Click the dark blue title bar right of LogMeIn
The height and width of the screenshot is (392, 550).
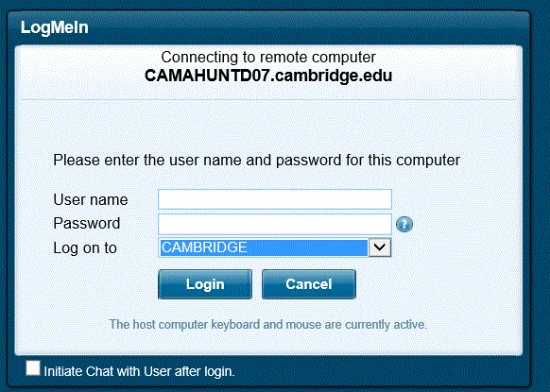pyautogui.click(x=309, y=28)
